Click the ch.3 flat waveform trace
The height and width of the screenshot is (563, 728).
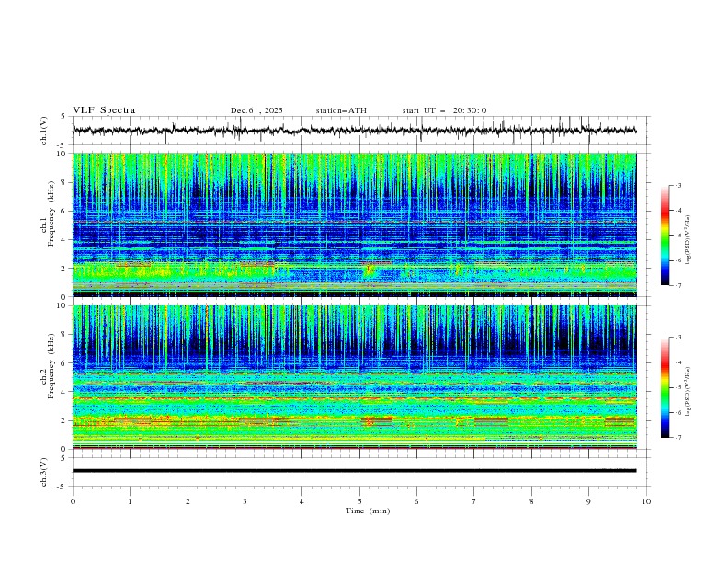354,471
